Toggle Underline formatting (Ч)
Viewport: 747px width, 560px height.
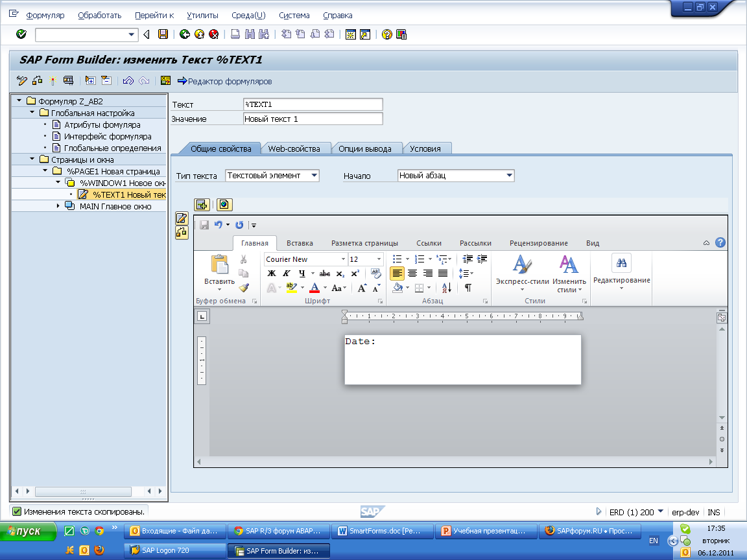302,274
